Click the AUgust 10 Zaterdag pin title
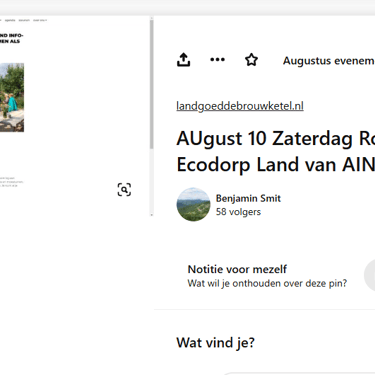The height and width of the screenshot is (375, 375). coord(276,151)
